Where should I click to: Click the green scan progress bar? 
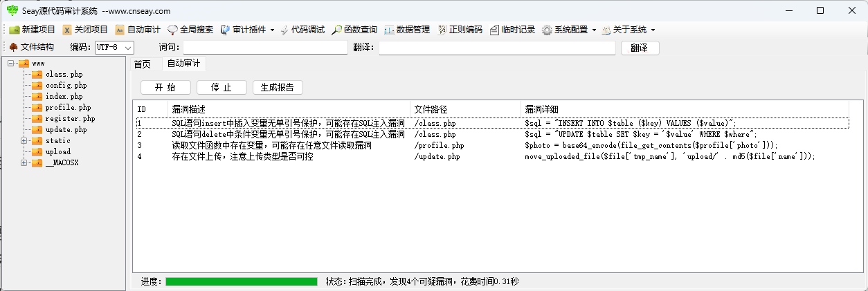tap(241, 282)
